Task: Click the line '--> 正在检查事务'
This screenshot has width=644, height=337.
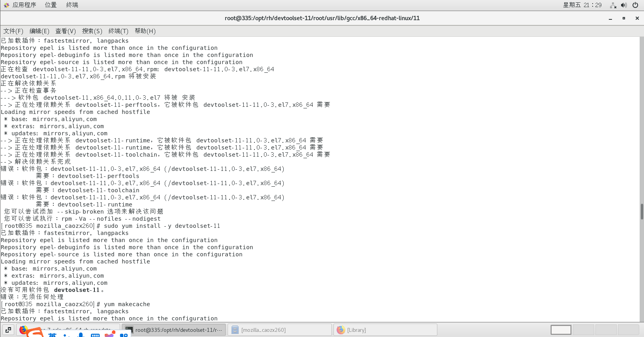Action: (x=28, y=91)
